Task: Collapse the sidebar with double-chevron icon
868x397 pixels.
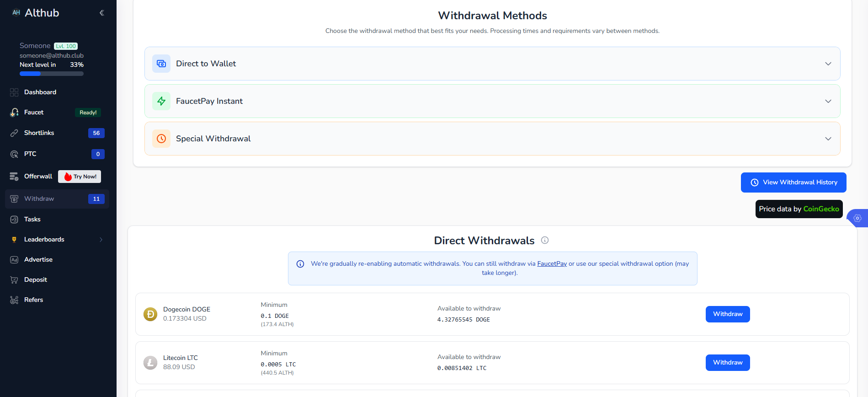Action: [x=102, y=13]
